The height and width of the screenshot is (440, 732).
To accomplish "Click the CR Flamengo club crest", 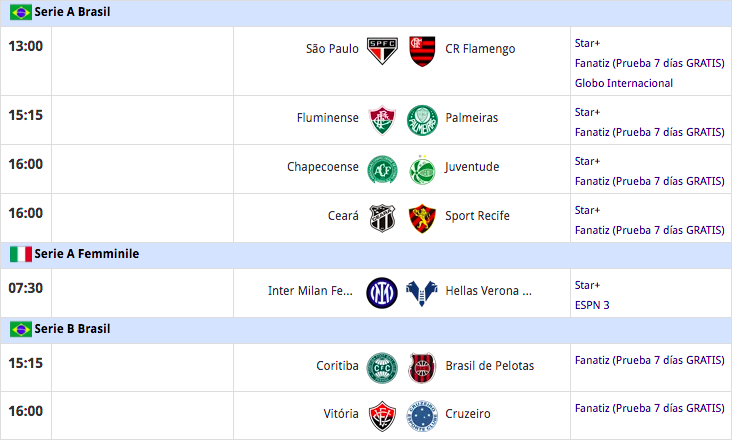I will (422, 50).
